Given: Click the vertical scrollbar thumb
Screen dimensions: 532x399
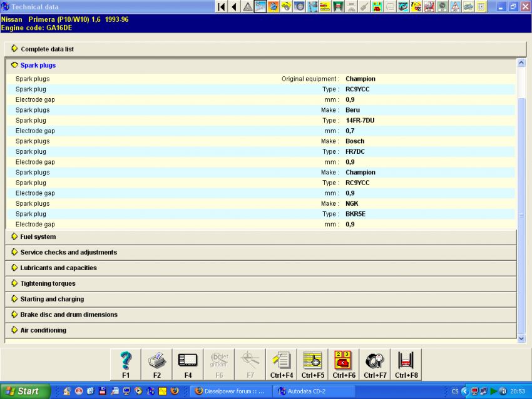Looking at the screenshot, I should [x=521, y=216].
